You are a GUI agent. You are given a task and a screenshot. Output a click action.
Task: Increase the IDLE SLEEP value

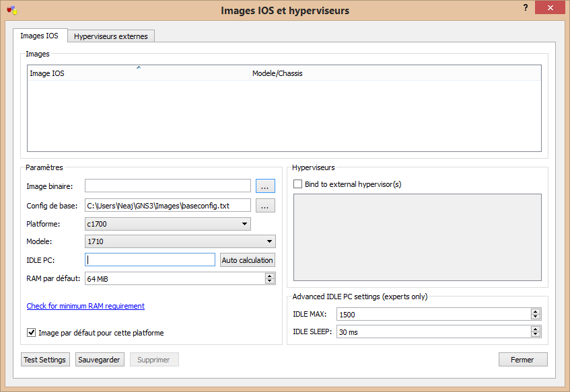pyautogui.click(x=536, y=329)
